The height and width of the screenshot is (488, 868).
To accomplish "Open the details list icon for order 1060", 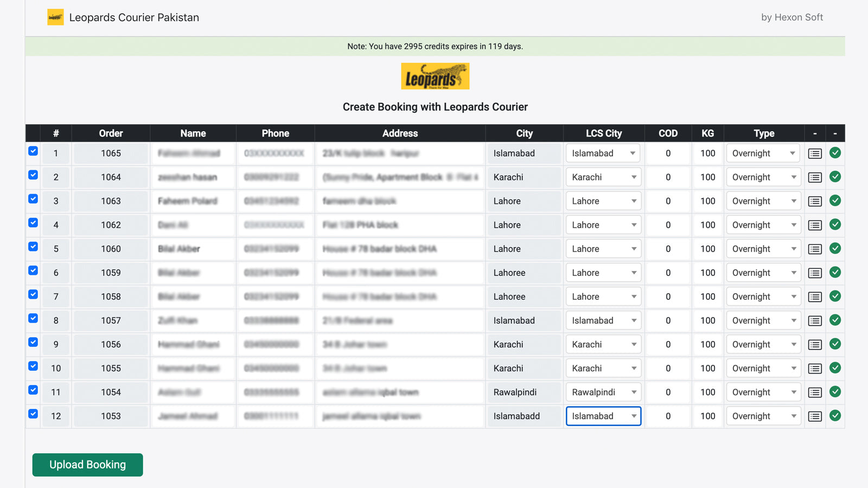I will coord(815,249).
